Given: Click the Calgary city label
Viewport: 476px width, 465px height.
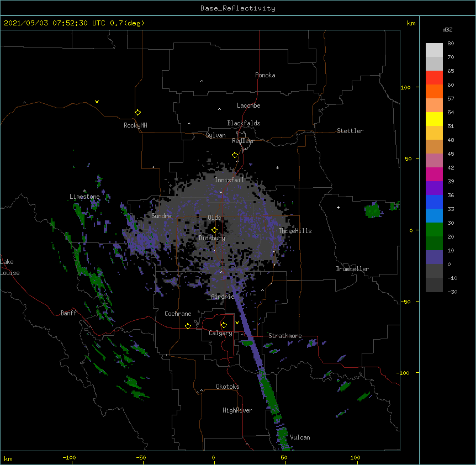Looking at the screenshot, I should tap(220, 333).
